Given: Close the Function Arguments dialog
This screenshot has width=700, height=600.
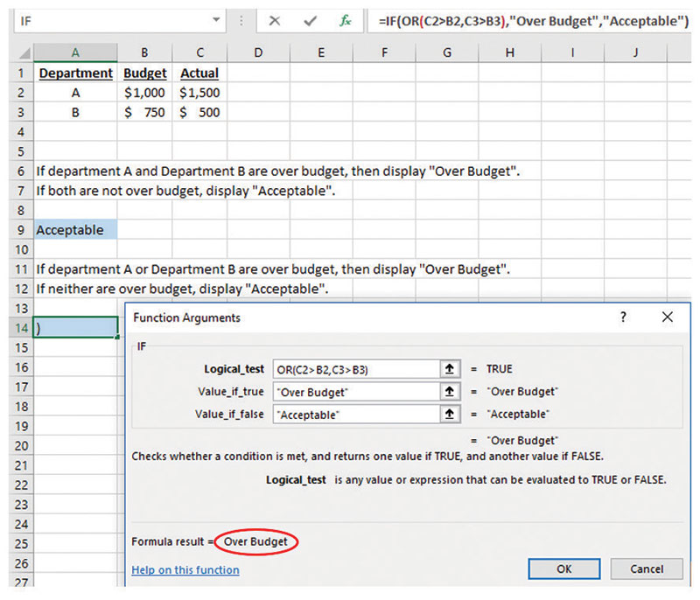Looking at the screenshot, I should coord(668,317).
